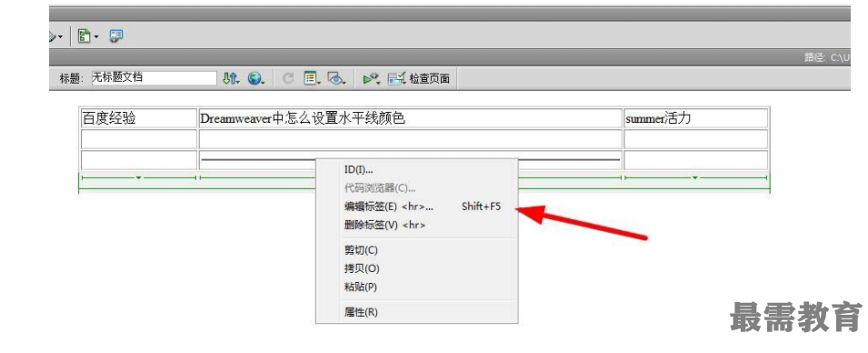Select 粘贴(P) from context menu

417,287
